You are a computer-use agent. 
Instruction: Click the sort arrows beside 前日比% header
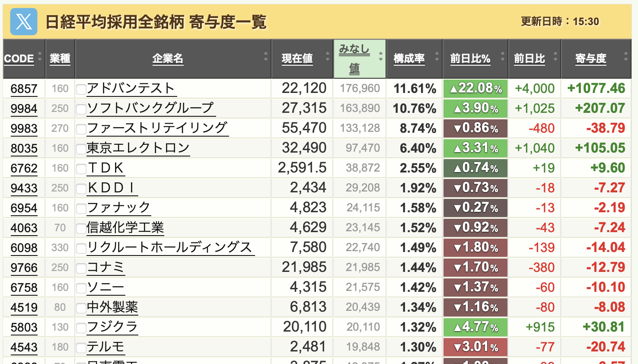point(502,57)
